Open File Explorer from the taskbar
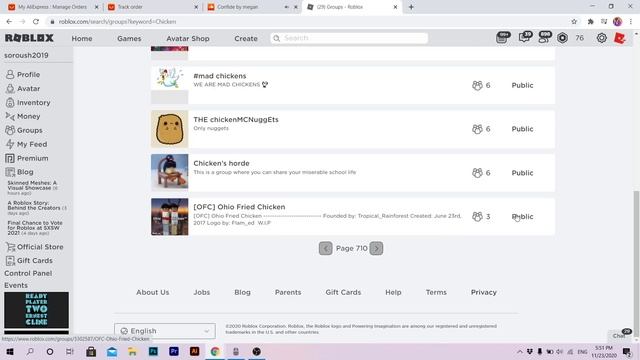The width and height of the screenshot is (640, 360). pos(132,351)
